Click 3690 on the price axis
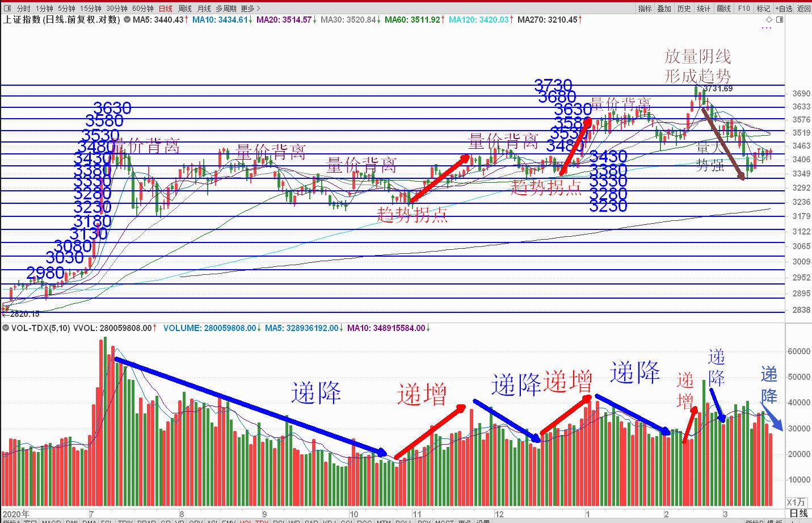 [x=802, y=94]
